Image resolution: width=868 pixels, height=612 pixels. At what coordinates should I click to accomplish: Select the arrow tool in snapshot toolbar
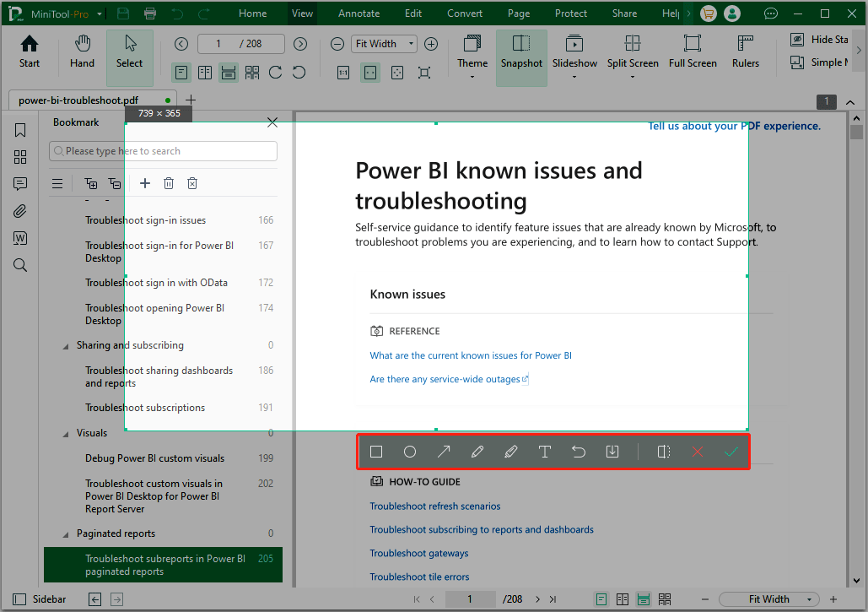(444, 452)
